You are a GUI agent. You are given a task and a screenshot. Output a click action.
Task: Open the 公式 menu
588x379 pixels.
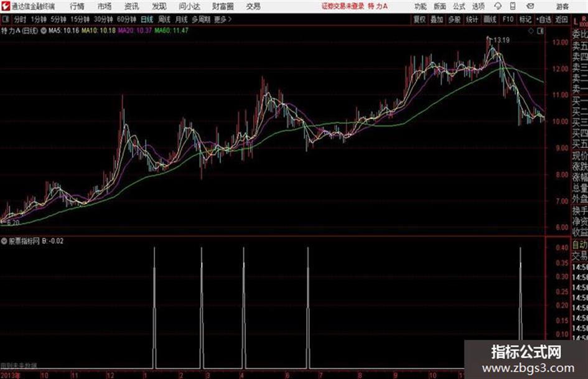[x=459, y=6]
